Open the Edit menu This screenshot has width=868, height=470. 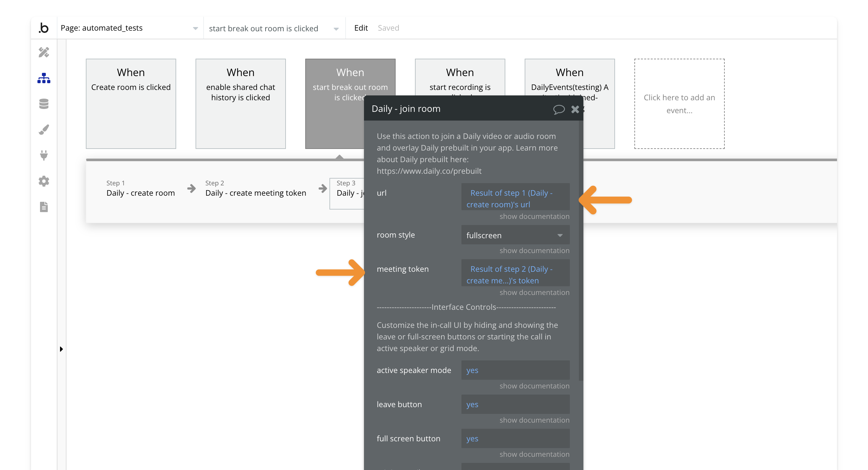click(x=361, y=28)
